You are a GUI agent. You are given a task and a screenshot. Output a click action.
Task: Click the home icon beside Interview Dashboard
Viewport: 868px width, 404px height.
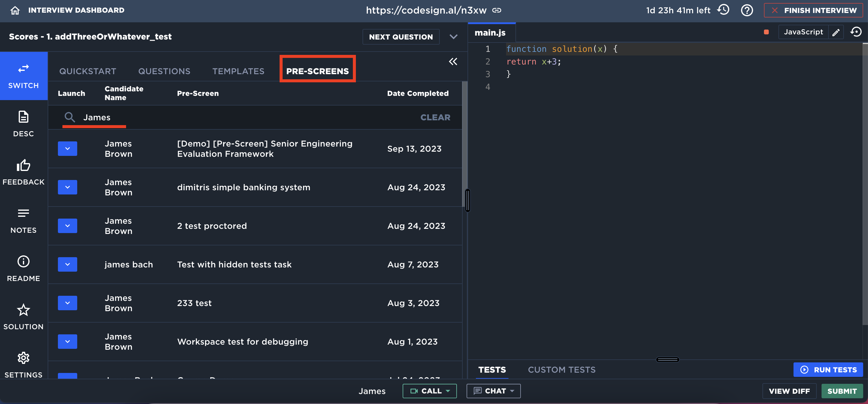click(15, 11)
